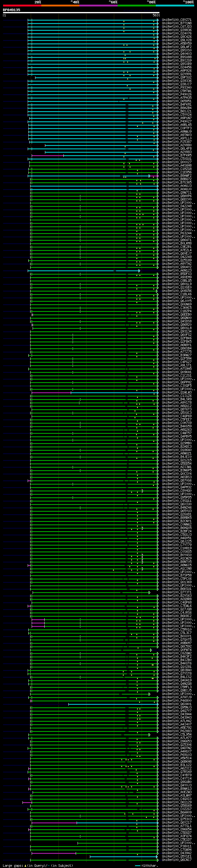Select label UniRef100_C3KHC5
The width and height of the screenshot is (197, 868).
pyautogui.click(x=177, y=308)
